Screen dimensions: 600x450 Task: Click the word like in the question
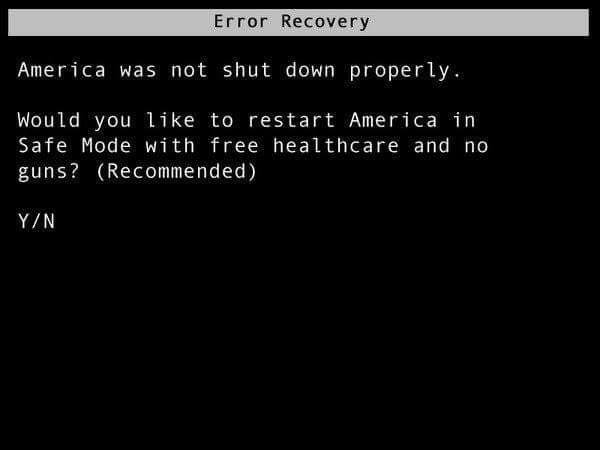pos(170,120)
